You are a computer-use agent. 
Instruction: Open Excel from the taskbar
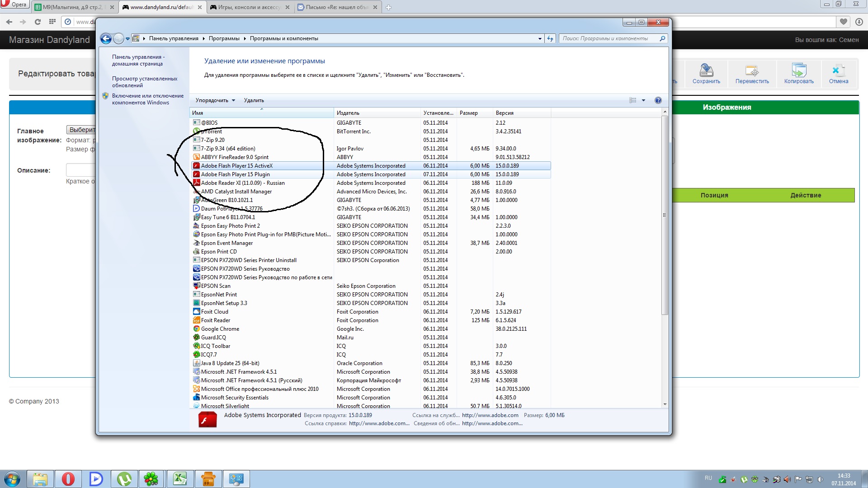point(180,479)
